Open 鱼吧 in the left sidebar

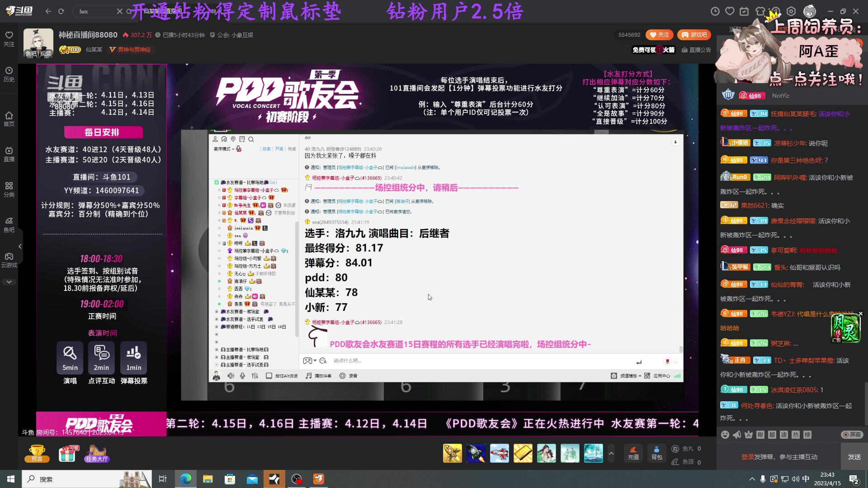(9, 225)
